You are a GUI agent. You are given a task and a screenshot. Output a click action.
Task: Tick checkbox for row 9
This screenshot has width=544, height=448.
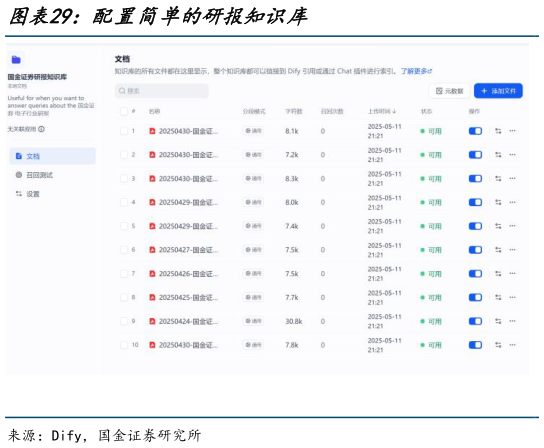tap(124, 321)
